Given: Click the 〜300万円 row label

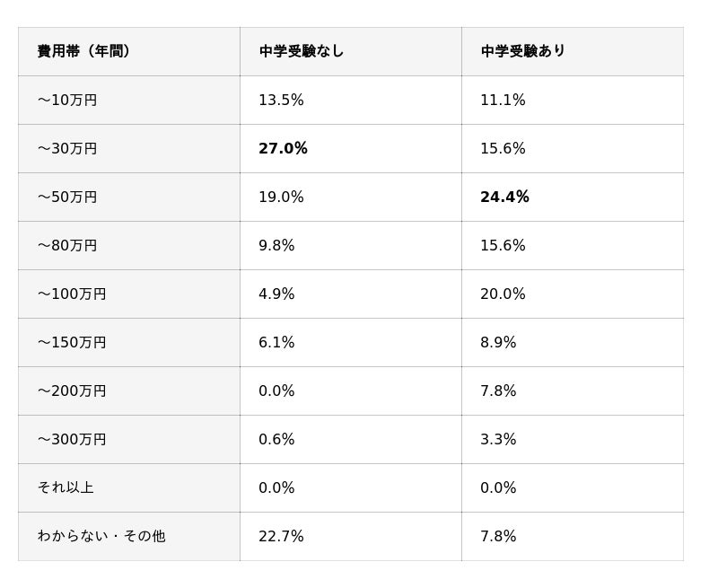Looking at the screenshot, I should coord(72,440).
